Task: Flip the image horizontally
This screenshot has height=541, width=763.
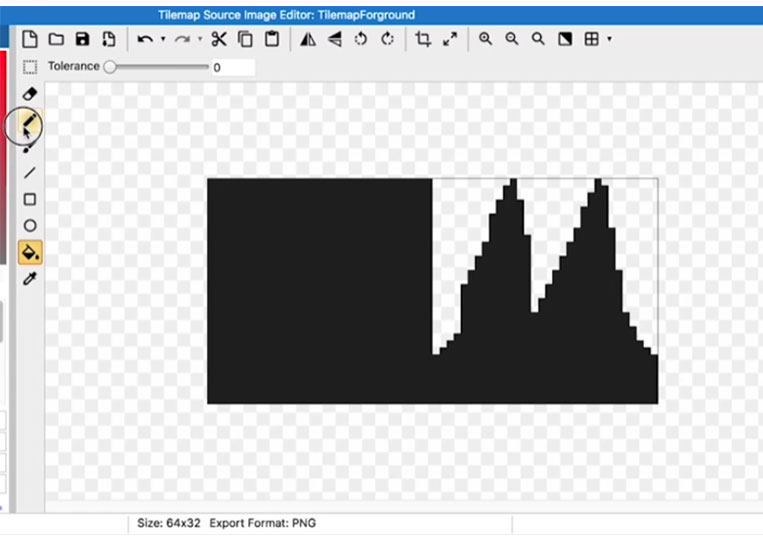Action: 308,39
